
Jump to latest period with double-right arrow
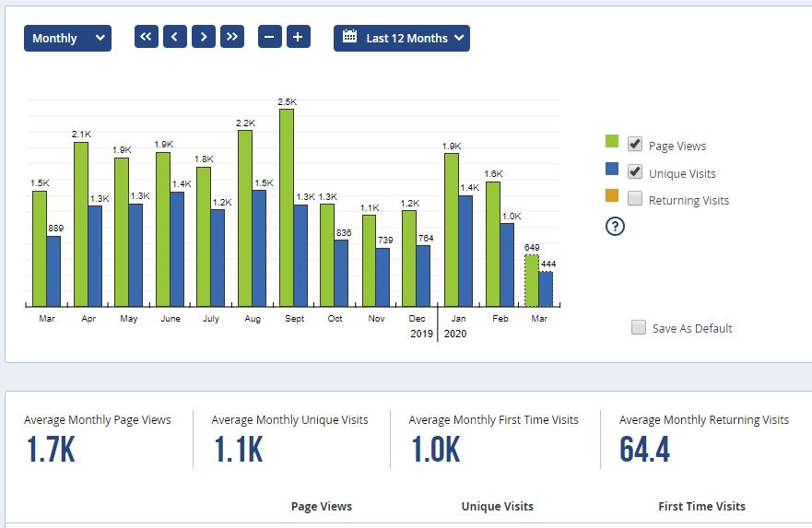point(232,37)
